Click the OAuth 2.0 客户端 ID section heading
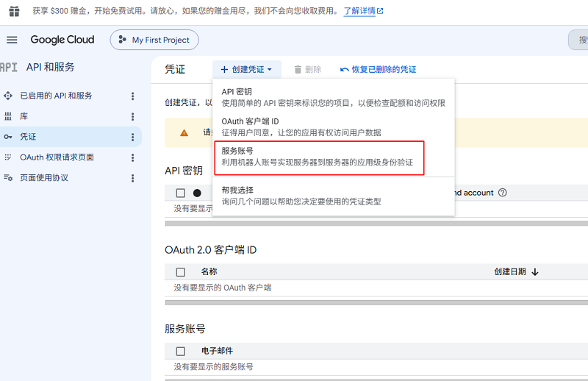Viewport: 588px width, 381px height. point(211,250)
